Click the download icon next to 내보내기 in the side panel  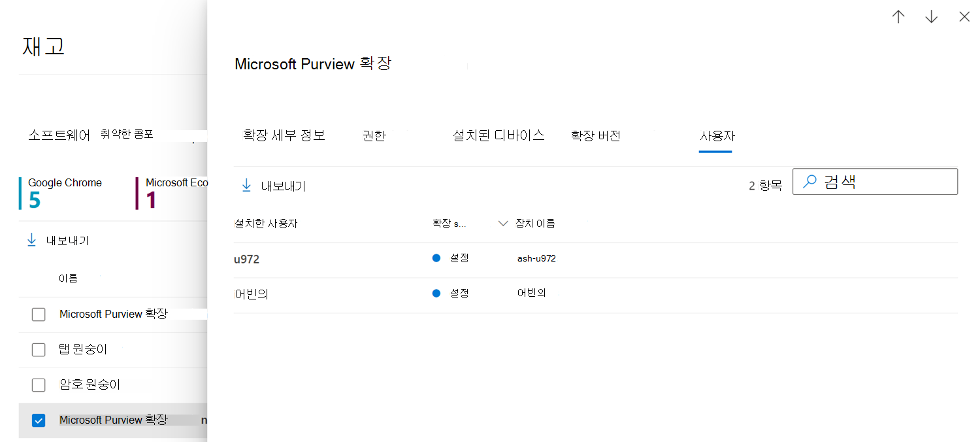tap(246, 186)
